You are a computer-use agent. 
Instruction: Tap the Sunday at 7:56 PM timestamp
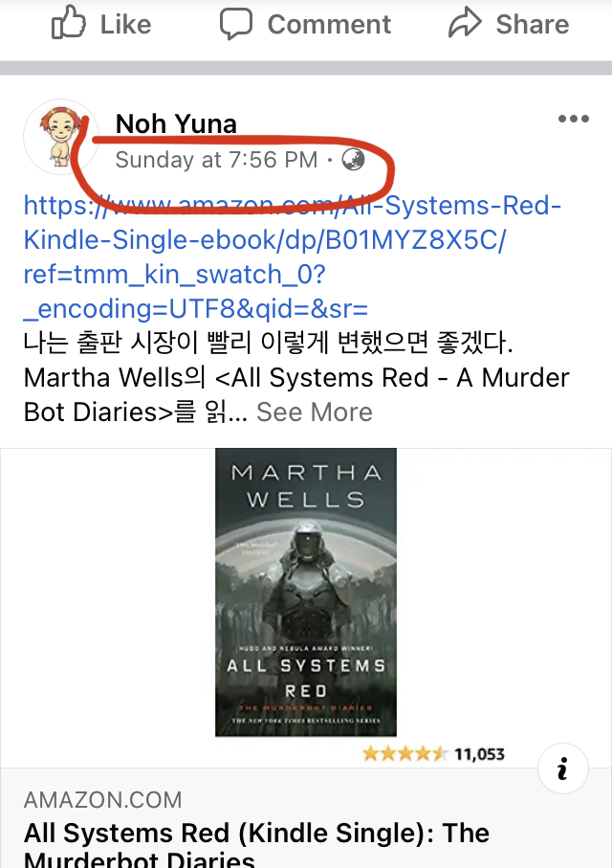tap(216, 160)
